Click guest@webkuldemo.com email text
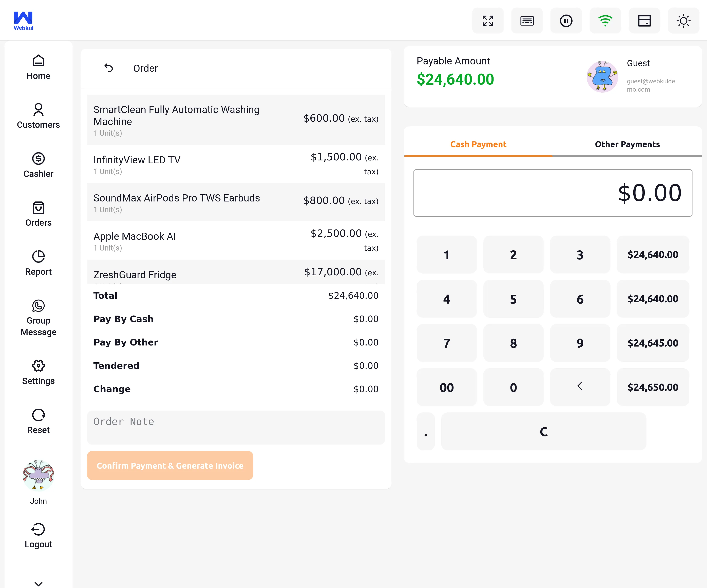Screen dimensions: 707x588 651,85
